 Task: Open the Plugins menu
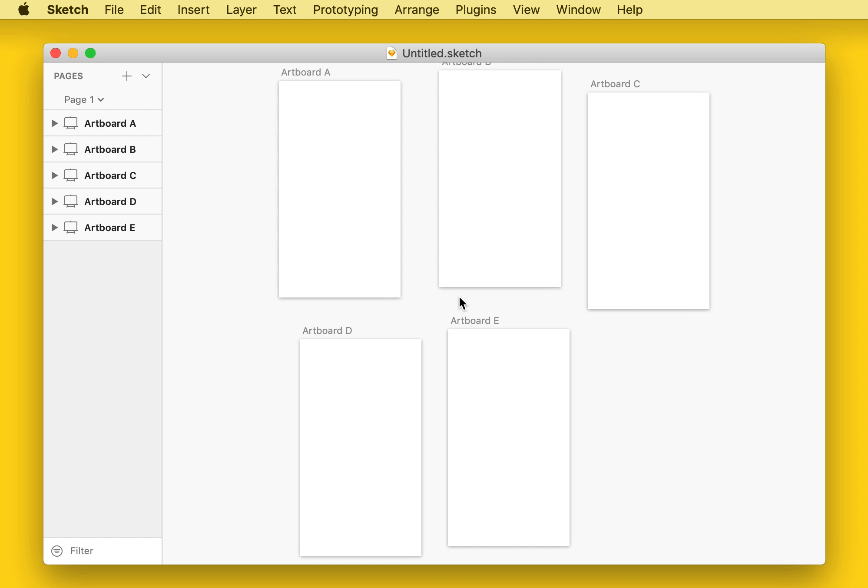[476, 10]
